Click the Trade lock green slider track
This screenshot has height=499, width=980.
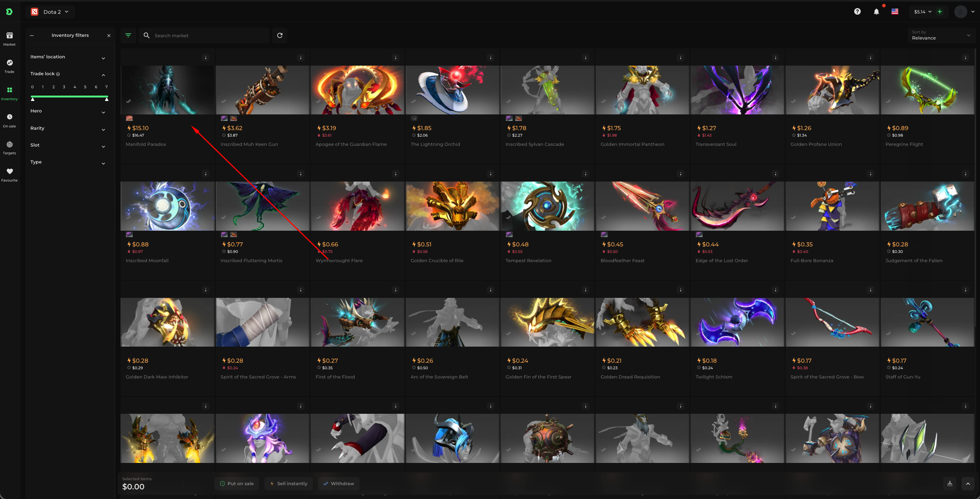tap(69, 97)
